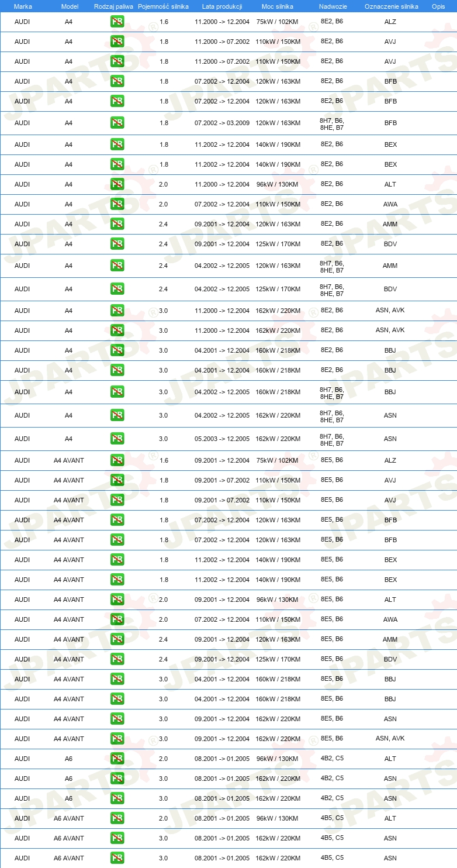Screen dimensions: 457x868
Task: Click the 'Nadwozie' column header
Action: click(x=332, y=6)
